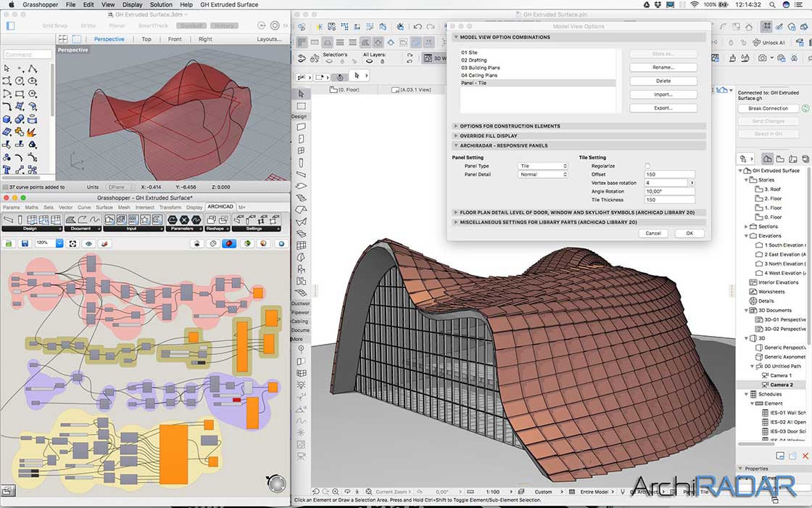Open the Solution menu in the menu bar
Screen dimensions: 812x508
coord(160,4)
